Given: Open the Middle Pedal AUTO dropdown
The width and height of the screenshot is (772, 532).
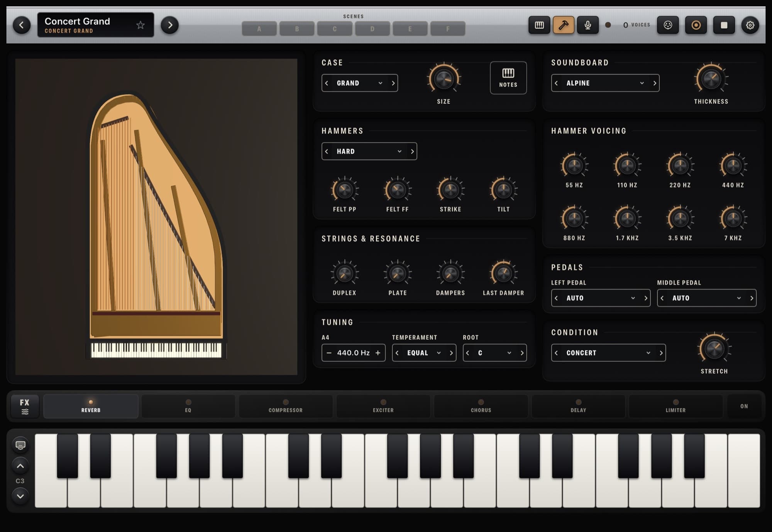Looking at the screenshot, I should tap(706, 298).
